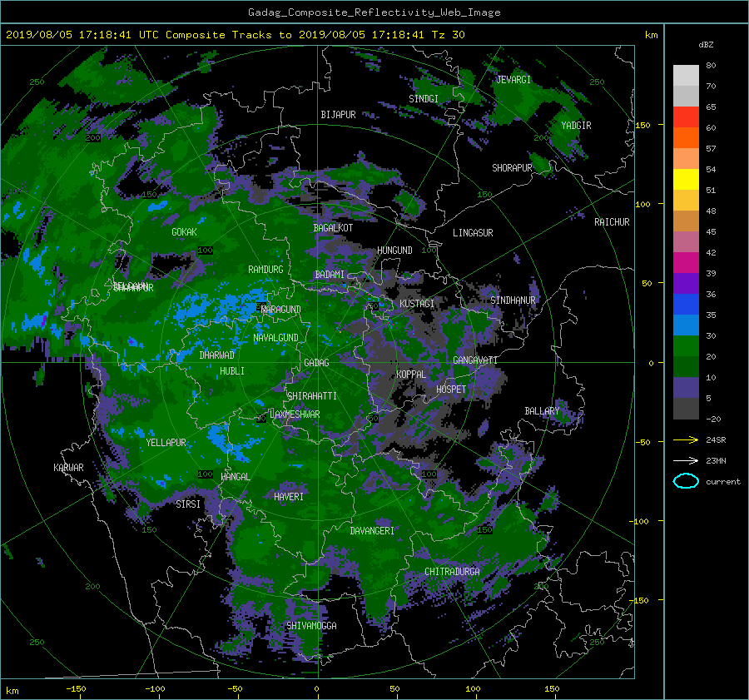The width and height of the screenshot is (749, 700).
Task: Click the GOKAK city label
Action: (185, 232)
